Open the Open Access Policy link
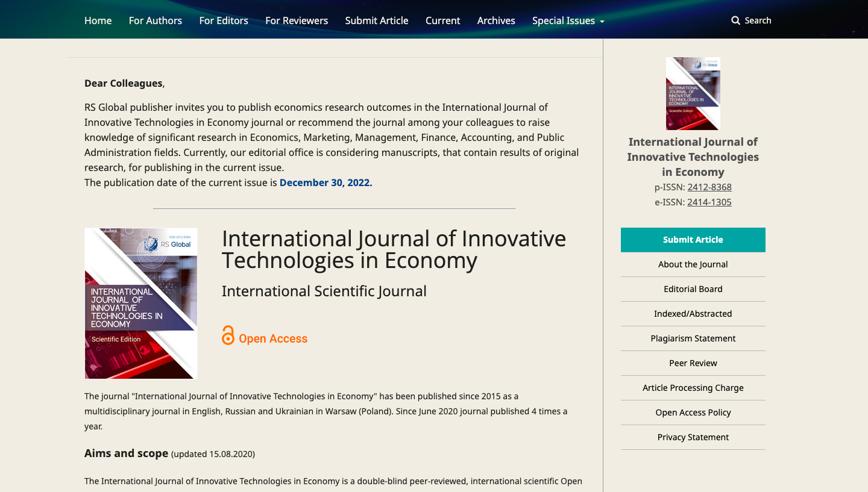This screenshot has height=492, width=868. click(x=693, y=413)
